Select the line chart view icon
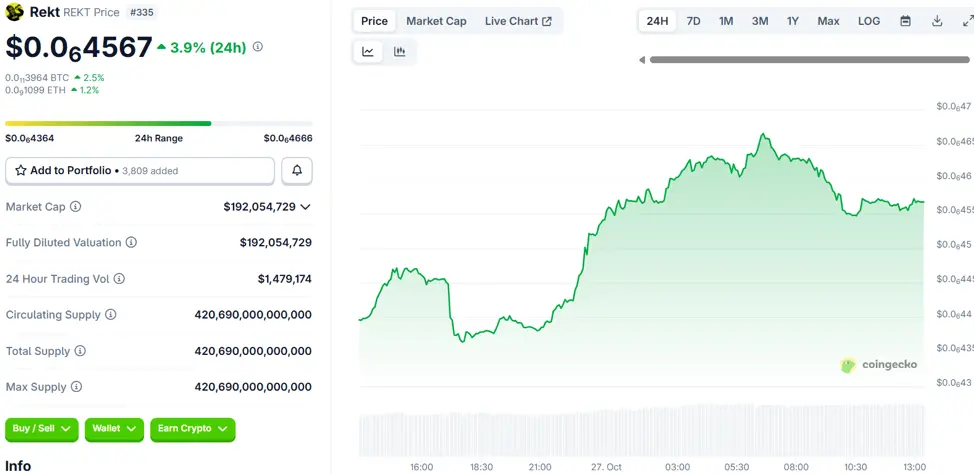Viewport: 974px width, 474px height. click(368, 52)
